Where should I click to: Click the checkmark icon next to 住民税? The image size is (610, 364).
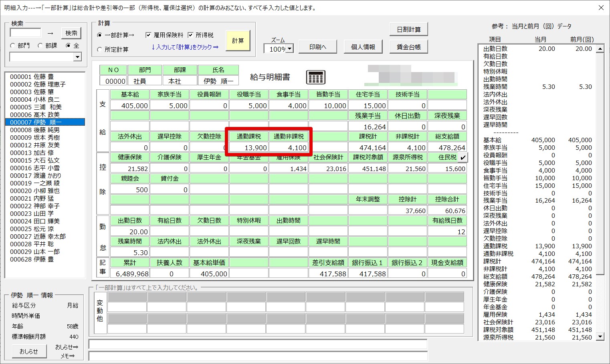tap(463, 157)
